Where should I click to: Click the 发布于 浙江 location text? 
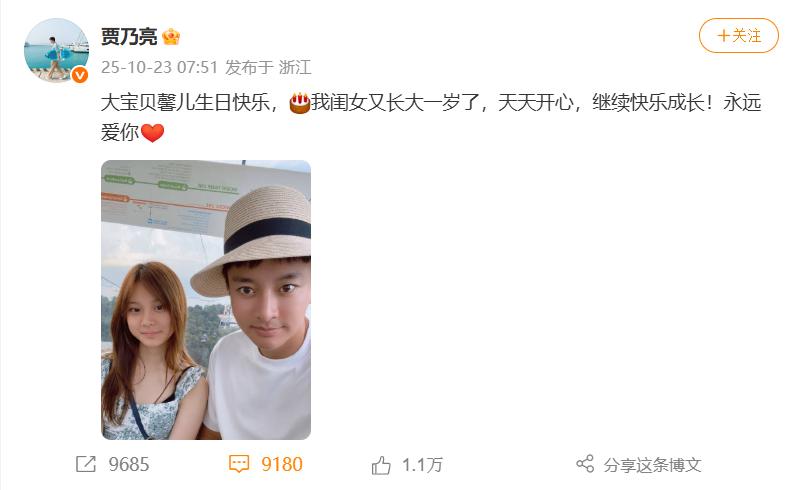click(268, 68)
